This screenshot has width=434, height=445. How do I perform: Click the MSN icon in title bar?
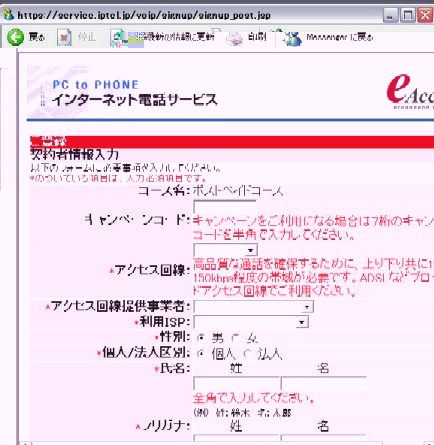[x=8, y=14]
